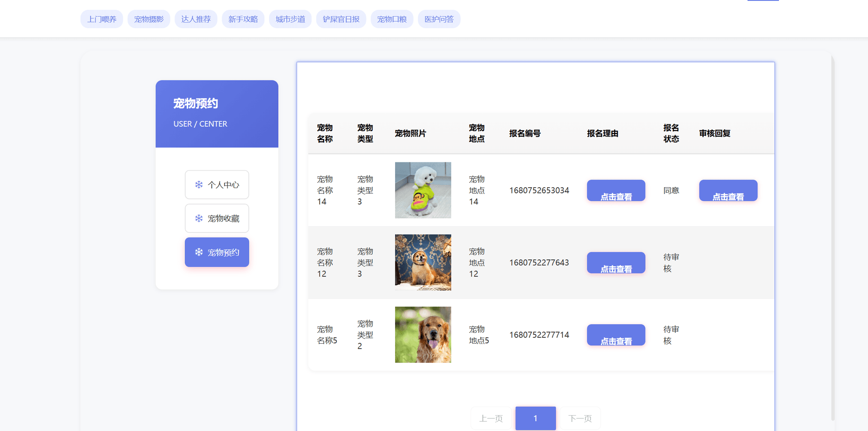View the 报名理由 for entry 1680752653034

pyautogui.click(x=616, y=190)
